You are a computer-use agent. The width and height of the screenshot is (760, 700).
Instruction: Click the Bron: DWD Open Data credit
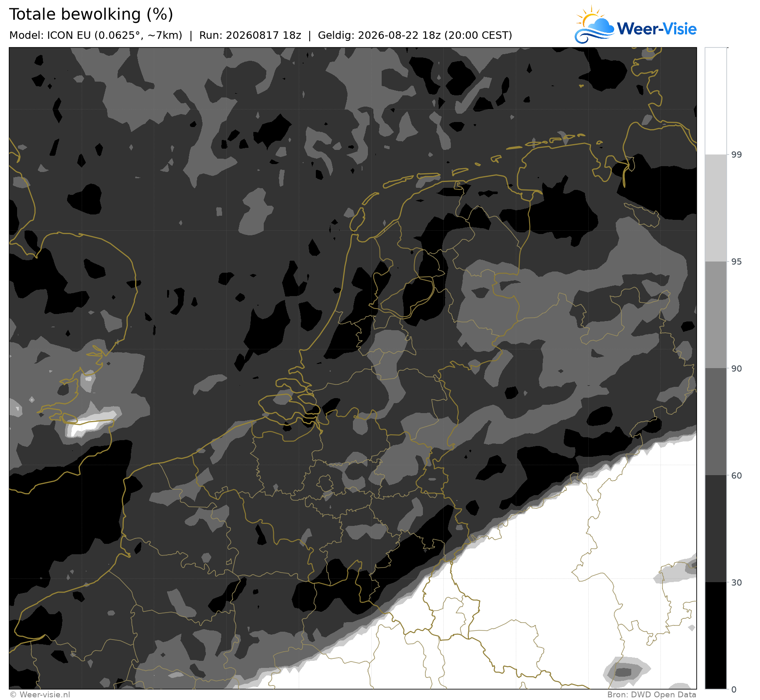coord(652,695)
